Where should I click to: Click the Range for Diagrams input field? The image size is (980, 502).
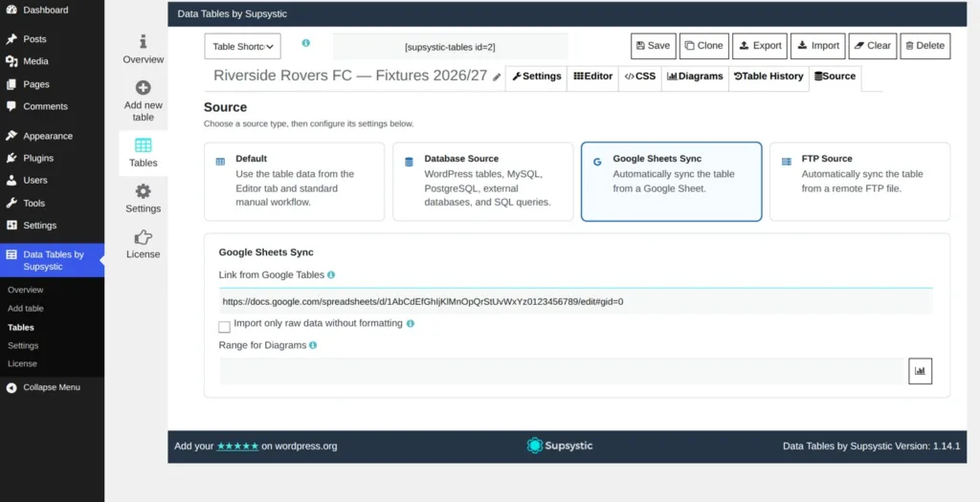pos(561,371)
